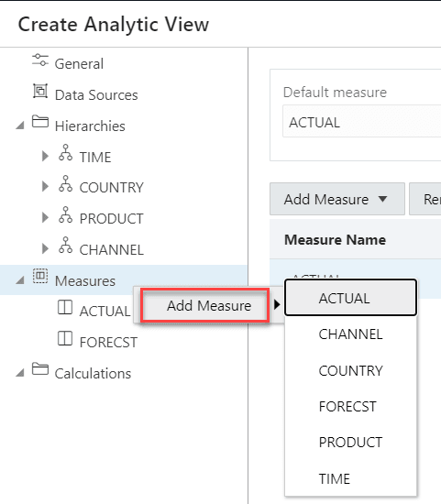
Task: Expand the PRODUCT hierarchy node
Action: [x=45, y=217]
